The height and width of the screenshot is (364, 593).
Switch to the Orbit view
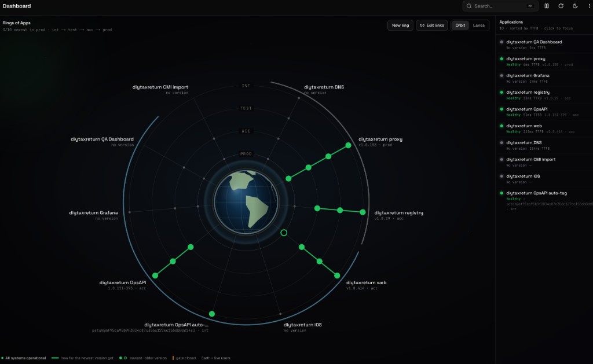(x=460, y=25)
